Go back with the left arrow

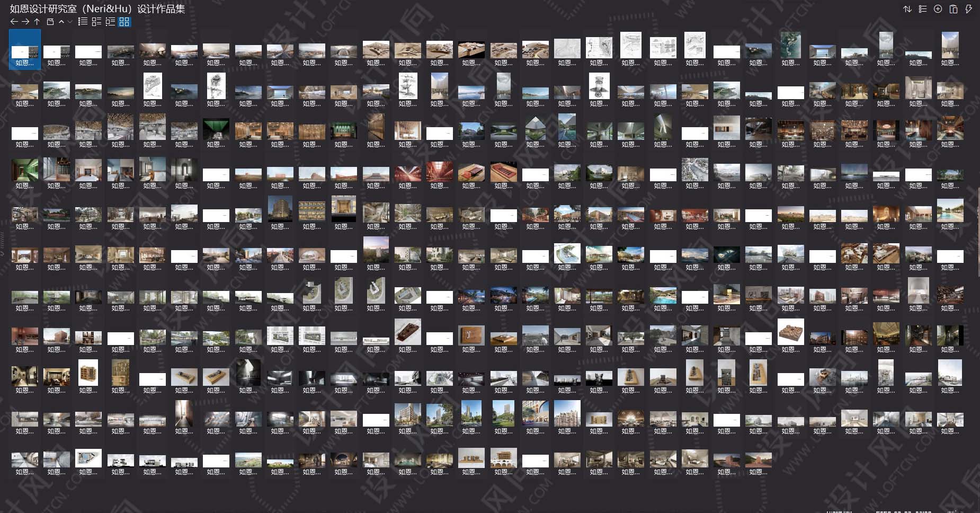click(x=14, y=22)
